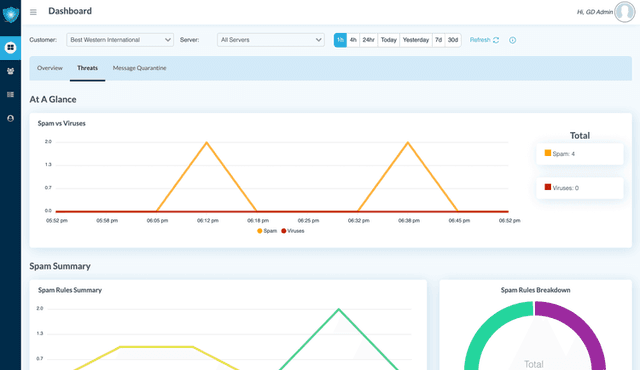The width and height of the screenshot is (640, 370).
Task: Click the second orange spam peak on chart
Action: pos(408,142)
